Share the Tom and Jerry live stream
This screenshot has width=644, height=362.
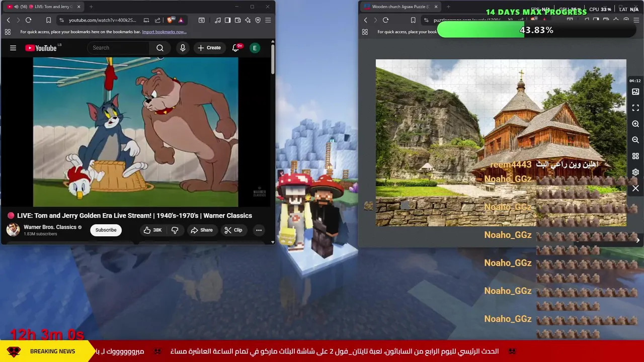coord(201,230)
